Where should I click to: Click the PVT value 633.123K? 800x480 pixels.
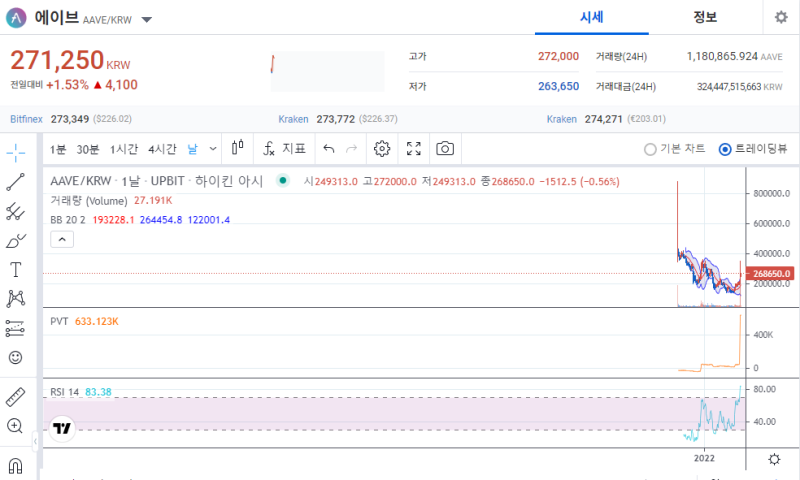tap(96, 321)
